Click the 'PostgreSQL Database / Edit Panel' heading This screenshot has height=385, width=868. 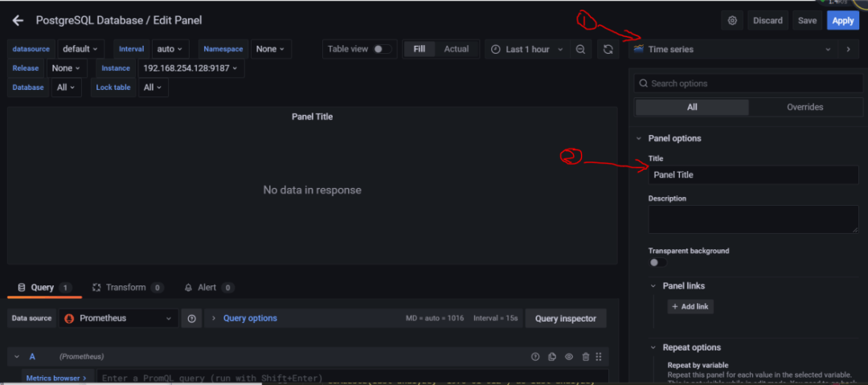(x=119, y=21)
